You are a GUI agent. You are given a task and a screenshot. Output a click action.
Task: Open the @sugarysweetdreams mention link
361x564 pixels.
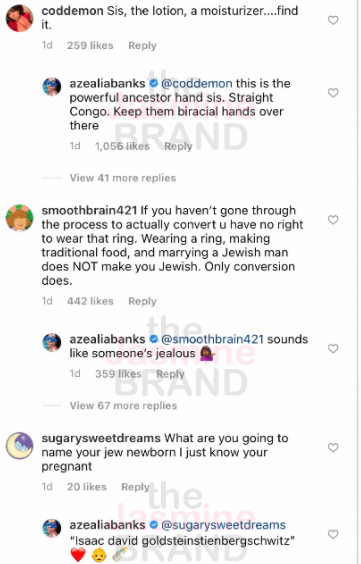click(x=223, y=525)
